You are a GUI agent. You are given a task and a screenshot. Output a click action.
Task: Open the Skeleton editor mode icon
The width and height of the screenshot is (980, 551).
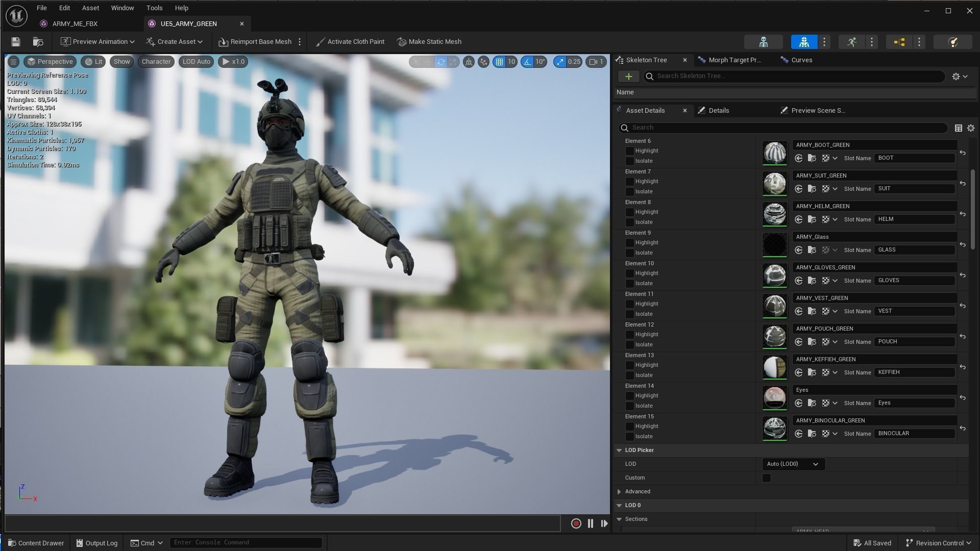pos(763,42)
